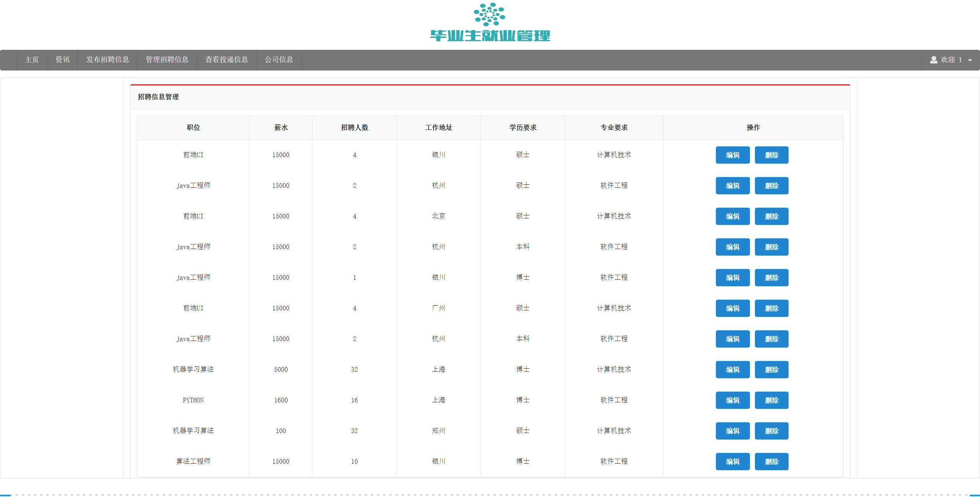
Task: Click the 郑州 work address cell
Action: [x=439, y=431]
